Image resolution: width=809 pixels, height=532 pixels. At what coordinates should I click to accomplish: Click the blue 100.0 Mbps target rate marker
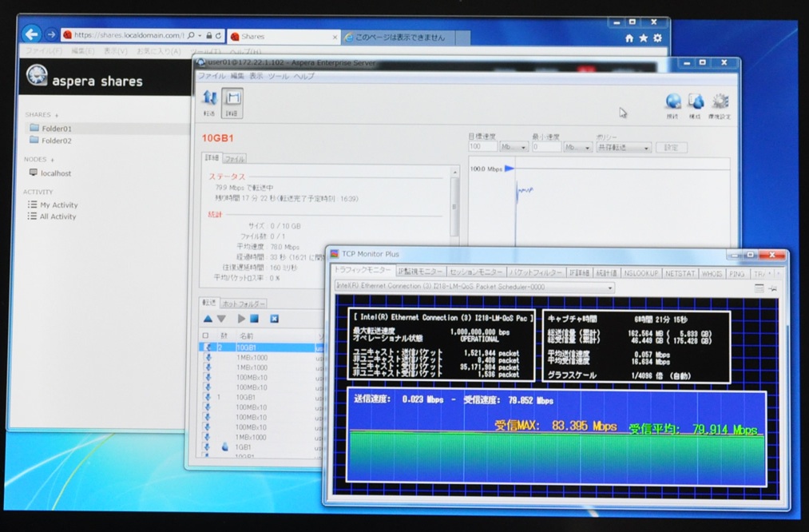coord(509,169)
